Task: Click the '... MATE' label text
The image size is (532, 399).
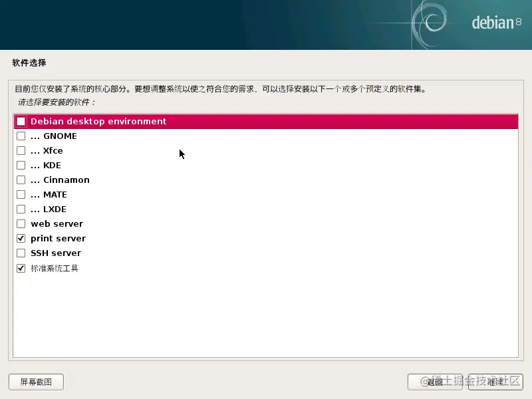Action: pyautogui.click(x=49, y=194)
